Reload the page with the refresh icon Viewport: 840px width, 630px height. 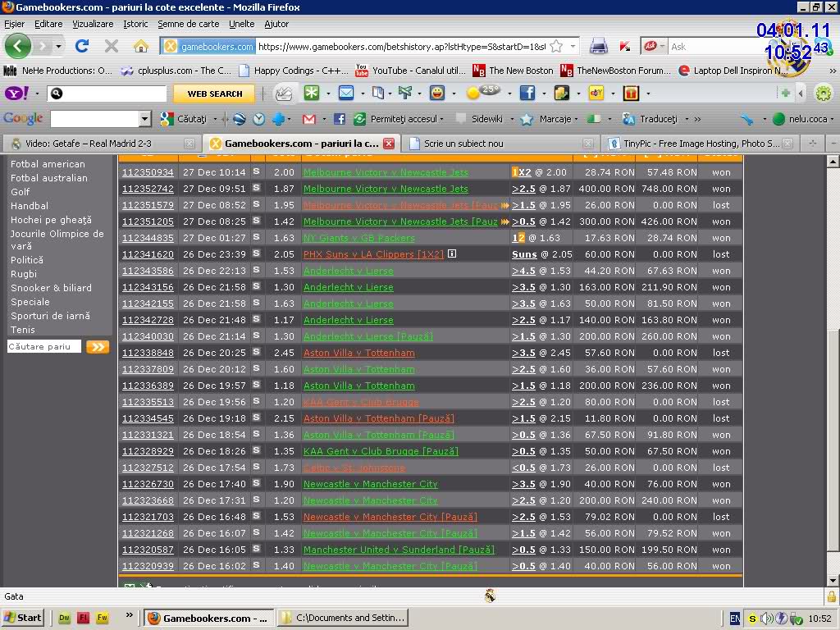pos(81,46)
